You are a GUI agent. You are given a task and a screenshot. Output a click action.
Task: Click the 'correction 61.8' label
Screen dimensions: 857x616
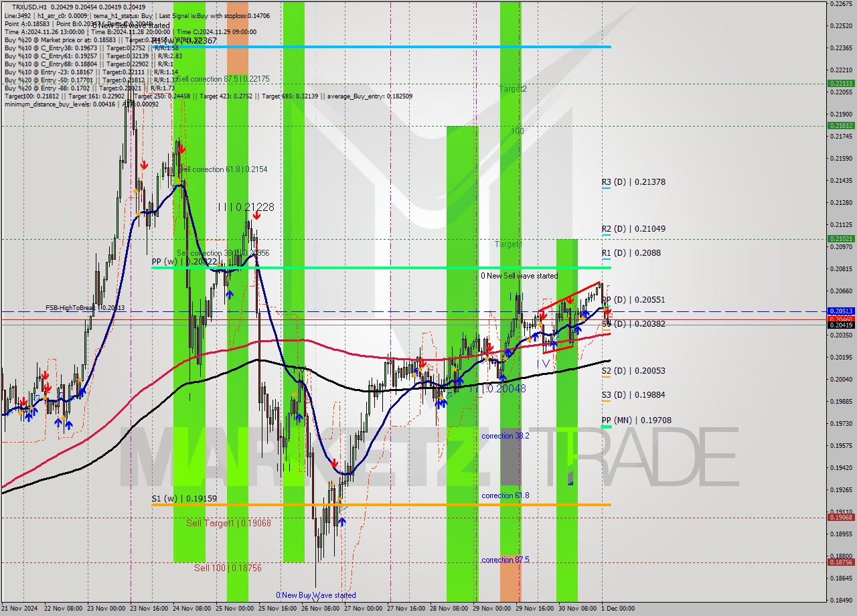[x=505, y=495]
